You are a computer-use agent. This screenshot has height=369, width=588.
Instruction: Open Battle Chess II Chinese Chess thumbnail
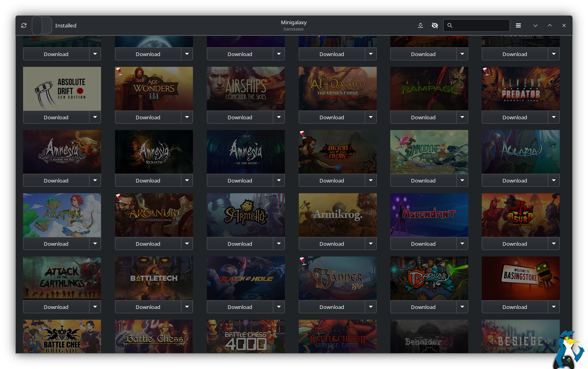pos(338,336)
